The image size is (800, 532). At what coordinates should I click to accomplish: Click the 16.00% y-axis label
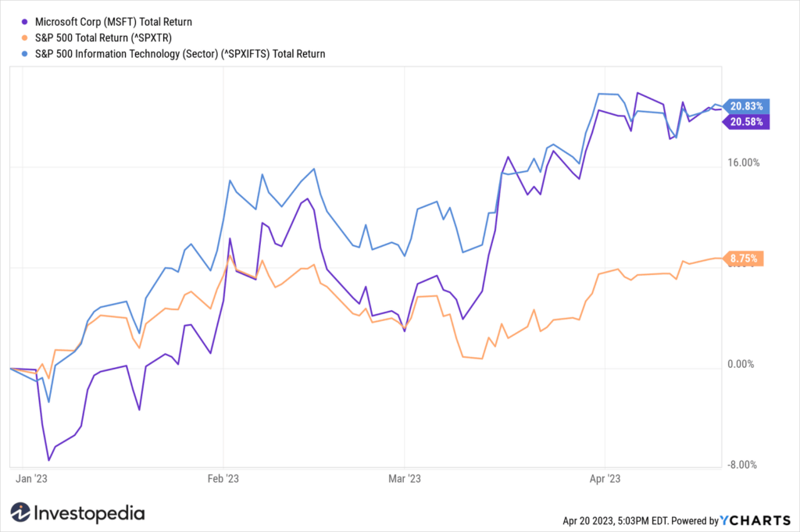[744, 162]
